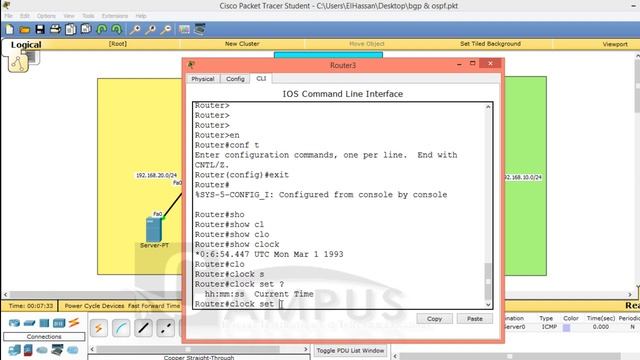
Task: Select the CLI tab in Router3
Action: [x=261, y=78]
